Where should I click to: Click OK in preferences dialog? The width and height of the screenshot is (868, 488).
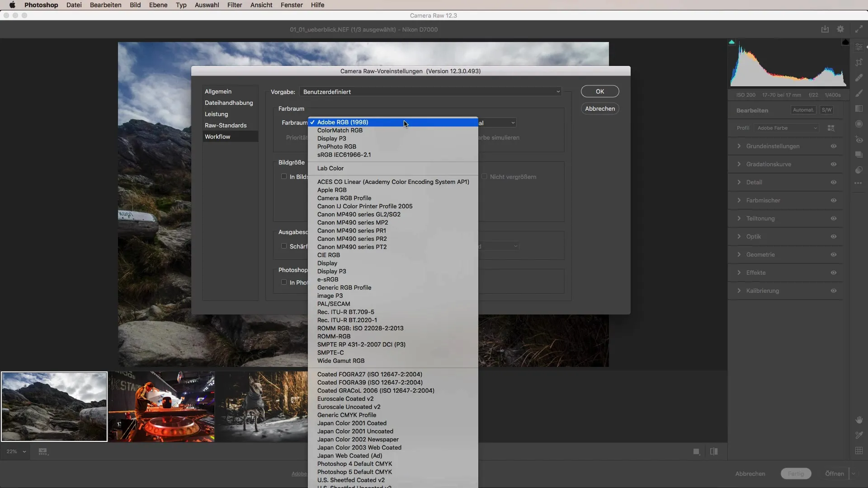(x=600, y=91)
